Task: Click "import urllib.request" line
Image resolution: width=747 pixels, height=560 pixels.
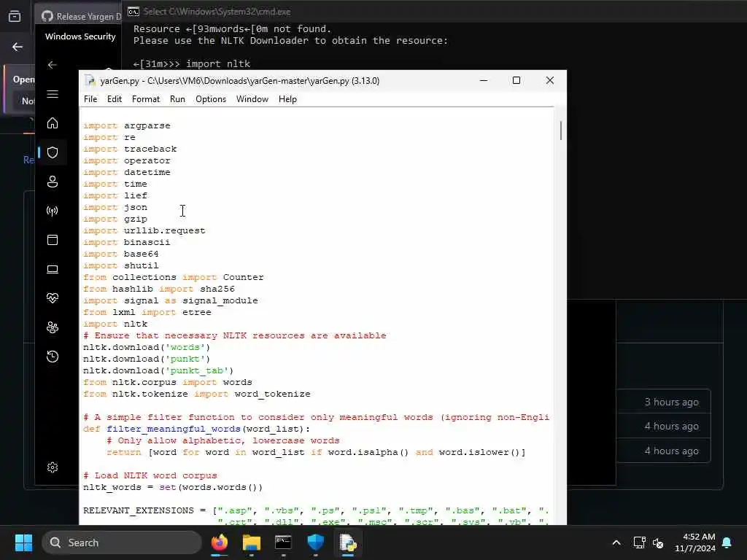Action: tap(144, 230)
